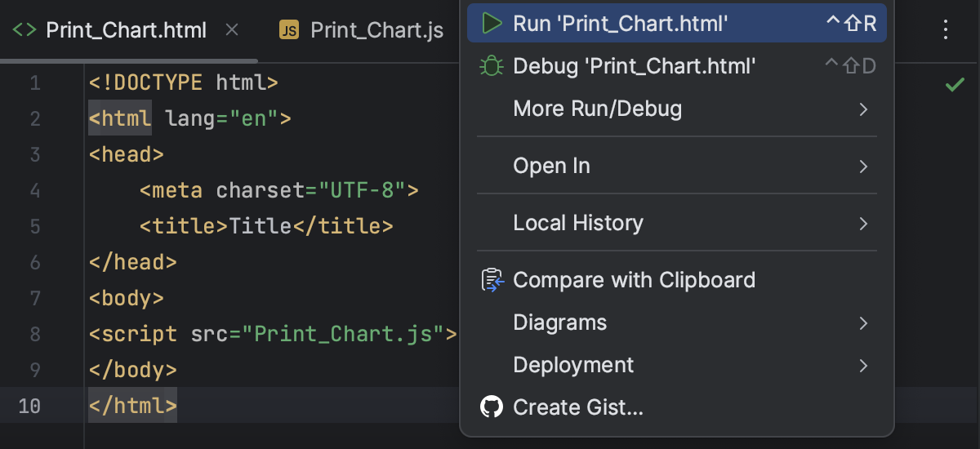This screenshot has height=449, width=980.
Task: Select Create Gist... menu item
Action: [x=578, y=407]
